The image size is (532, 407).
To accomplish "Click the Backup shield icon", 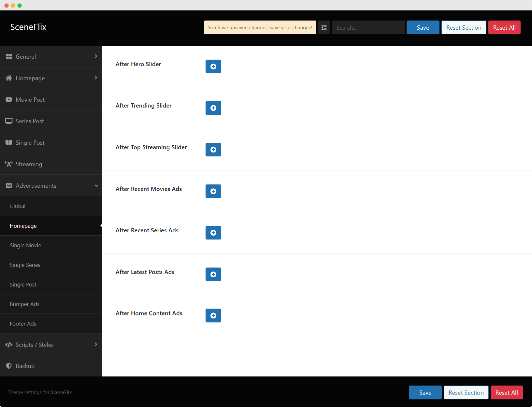I will (x=9, y=366).
